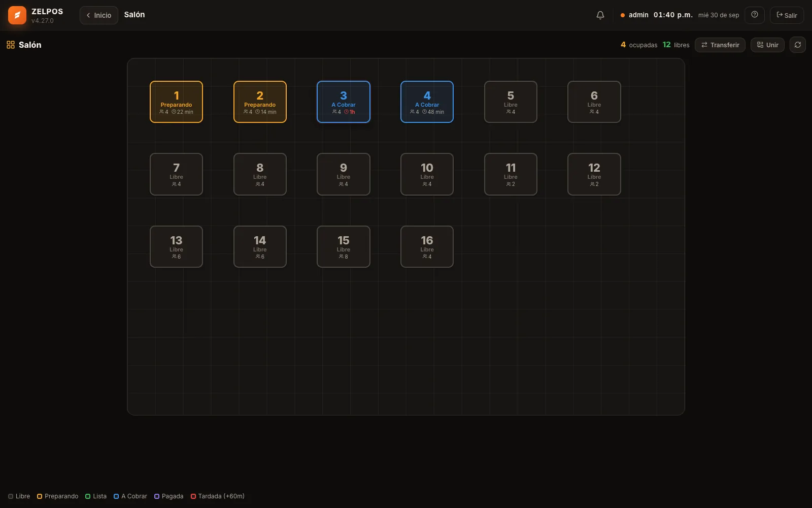
Task: Select table 4 A Cobrar 48 min
Action: (427, 102)
